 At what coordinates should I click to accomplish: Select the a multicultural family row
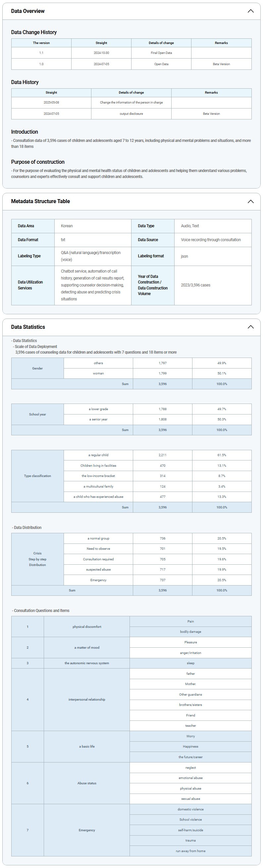point(98,486)
